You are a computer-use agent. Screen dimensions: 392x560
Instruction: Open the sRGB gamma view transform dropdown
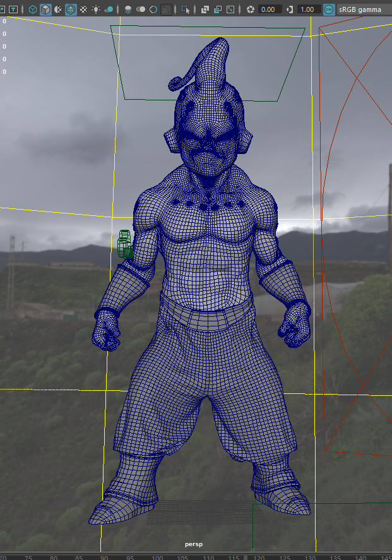pyautogui.click(x=364, y=9)
